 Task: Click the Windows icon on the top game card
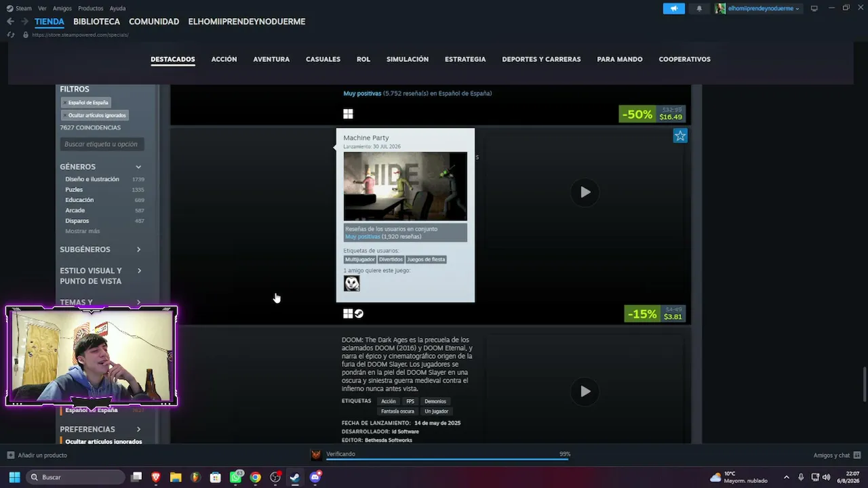[348, 114]
